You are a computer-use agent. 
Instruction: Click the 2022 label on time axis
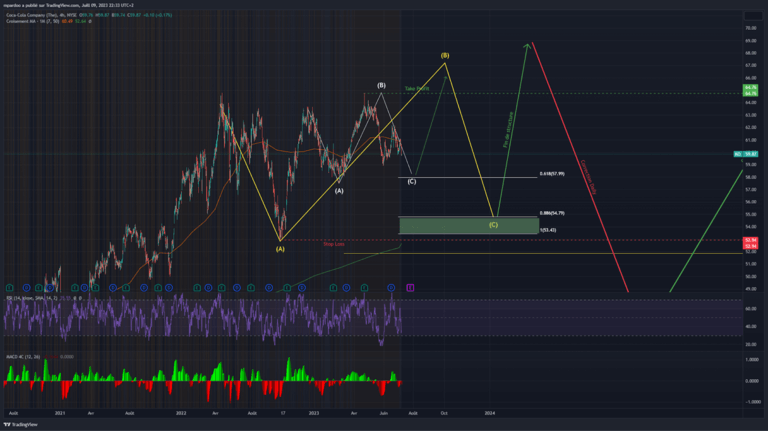(x=181, y=413)
